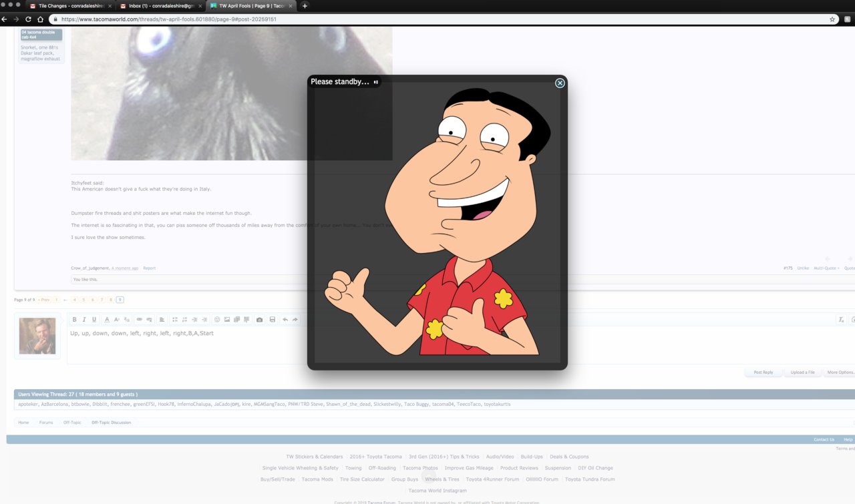Insert a link using the link icon

click(139, 320)
